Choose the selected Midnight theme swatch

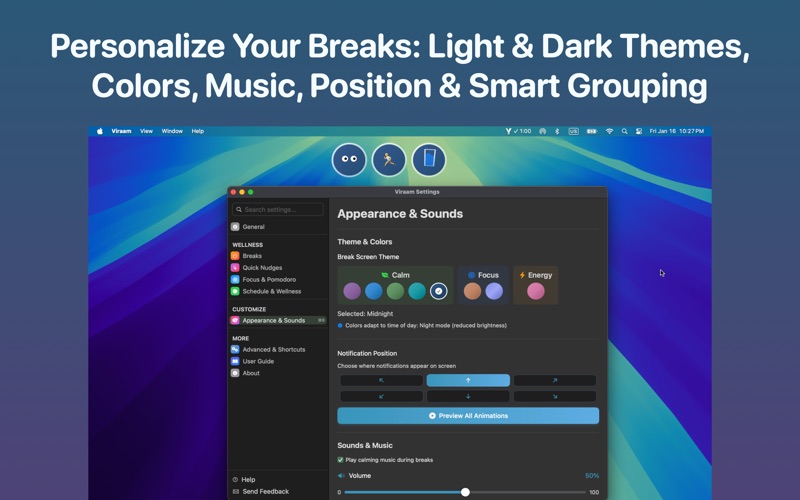click(439, 291)
